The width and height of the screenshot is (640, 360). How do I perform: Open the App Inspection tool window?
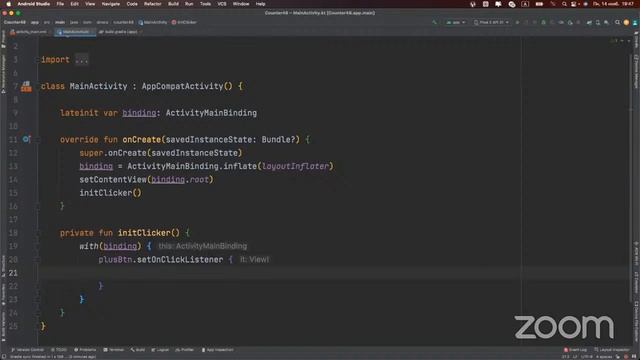218,350
